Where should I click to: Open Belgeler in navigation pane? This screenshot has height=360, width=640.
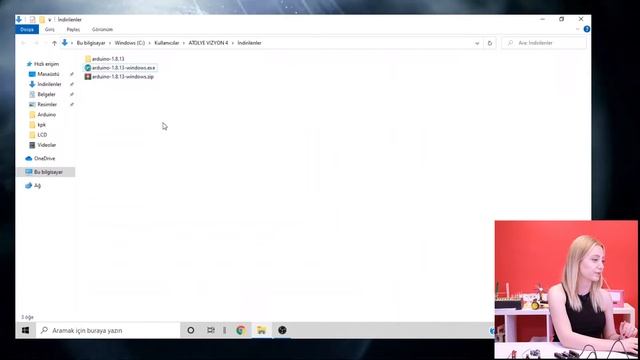coord(42,94)
